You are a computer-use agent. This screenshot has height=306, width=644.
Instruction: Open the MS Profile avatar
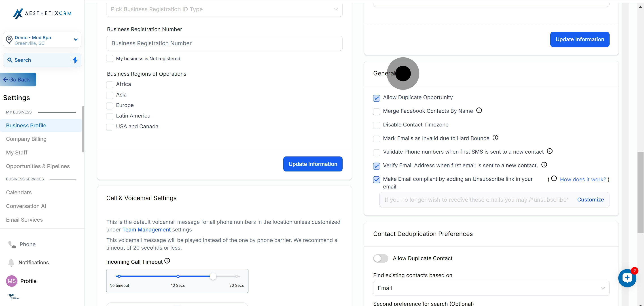(11, 281)
